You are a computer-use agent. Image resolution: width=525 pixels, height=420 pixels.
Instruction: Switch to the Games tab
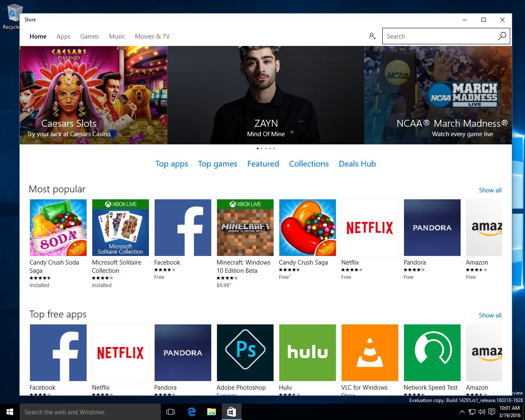(x=89, y=36)
